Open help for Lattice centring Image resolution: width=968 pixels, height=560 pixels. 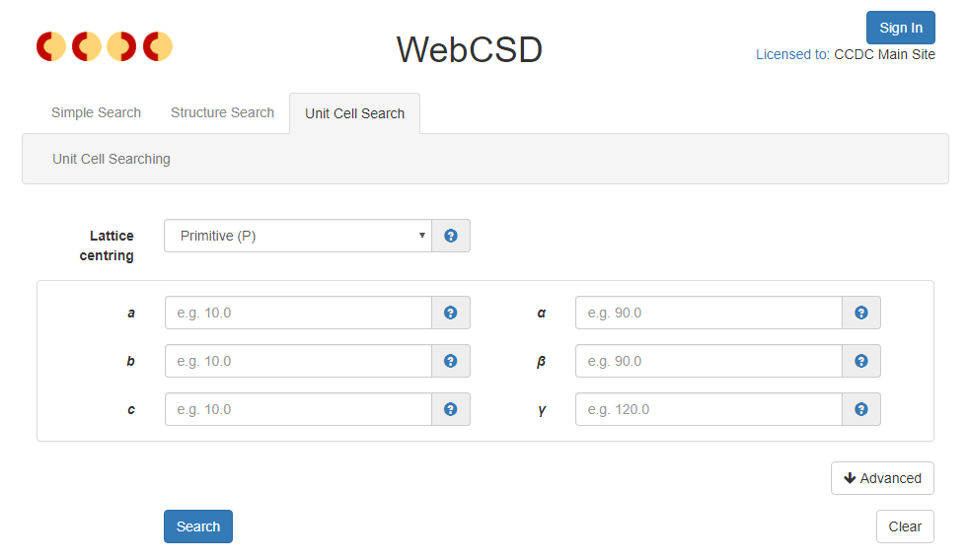coord(451,236)
